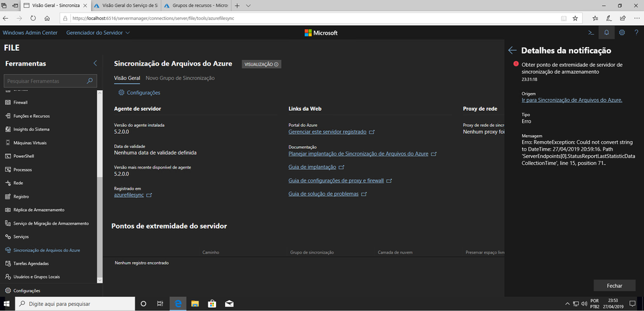Image resolution: width=644 pixels, height=311 pixels.
Task: Open Mail app from taskbar
Action: click(x=229, y=304)
